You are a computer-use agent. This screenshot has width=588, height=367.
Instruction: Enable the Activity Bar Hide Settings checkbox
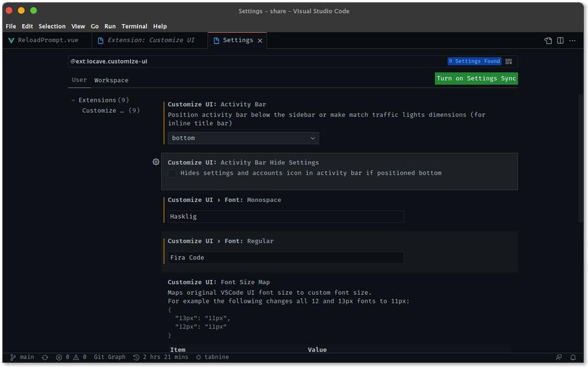[172, 173]
